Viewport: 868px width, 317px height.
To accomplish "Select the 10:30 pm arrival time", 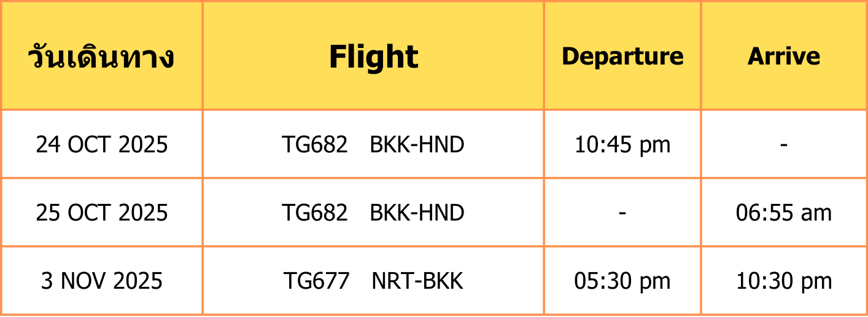I will (784, 282).
